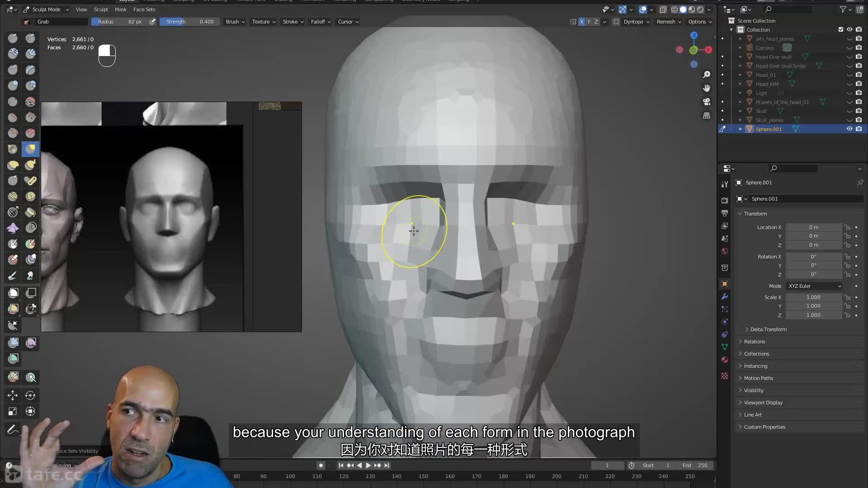This screenshot has height=488, width=868.
Task: Open the Face Sets menu
Action: [144, 9]
